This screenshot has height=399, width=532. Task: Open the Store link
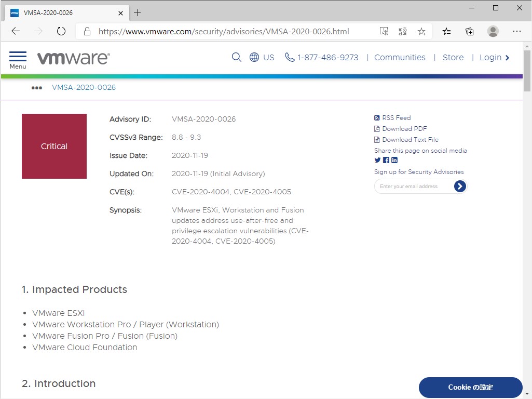tap(453, 57)
